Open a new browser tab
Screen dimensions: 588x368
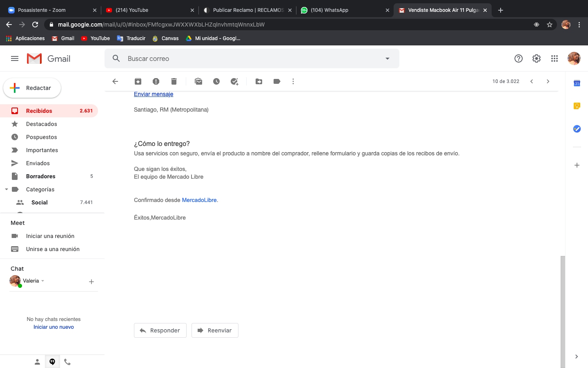[501, 10]
